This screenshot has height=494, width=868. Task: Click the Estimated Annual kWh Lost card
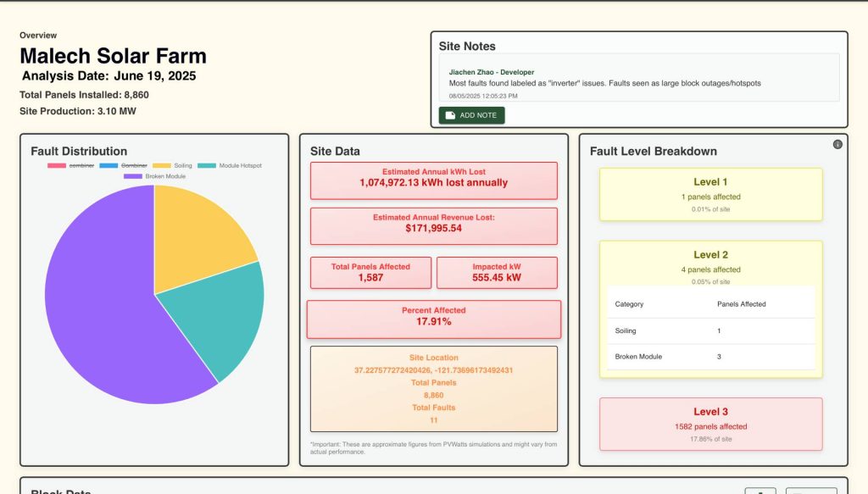click(x=433, y=180)
